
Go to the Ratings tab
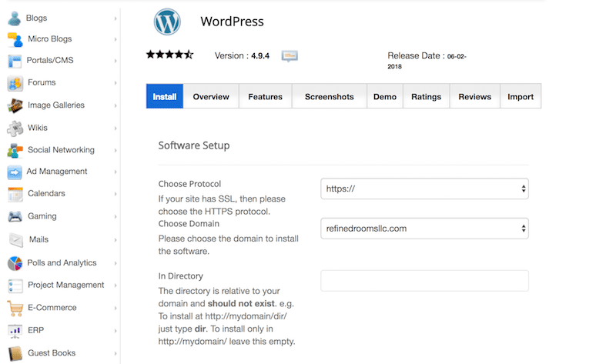pyautogui.click(x=427, y=96)
